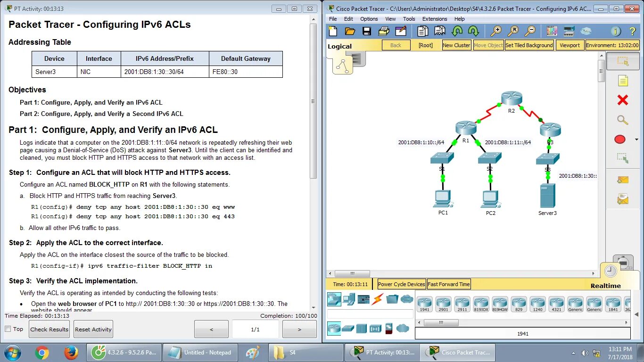Open the Edit menu
This screenshot has height=362, width=644.
tap(348, 19)
